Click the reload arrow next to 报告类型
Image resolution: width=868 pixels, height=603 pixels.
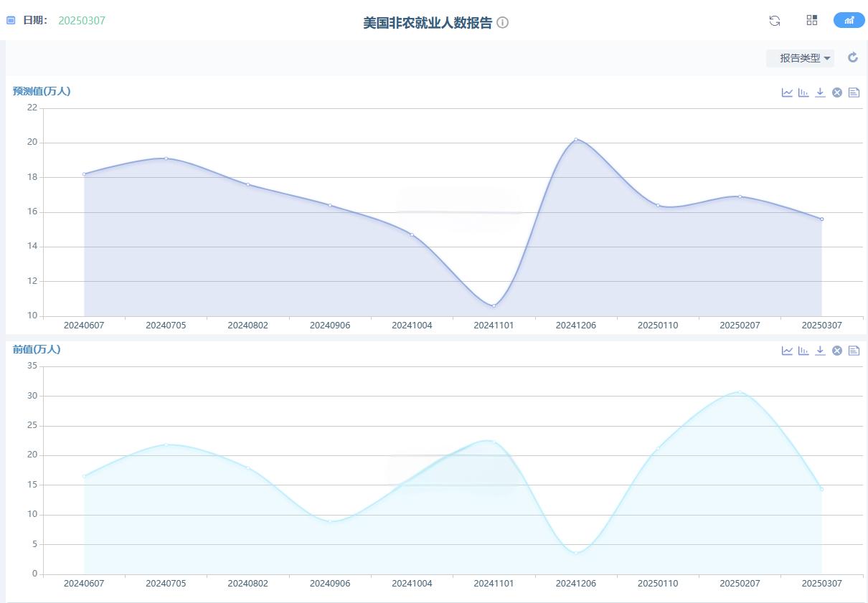point(853,57)
